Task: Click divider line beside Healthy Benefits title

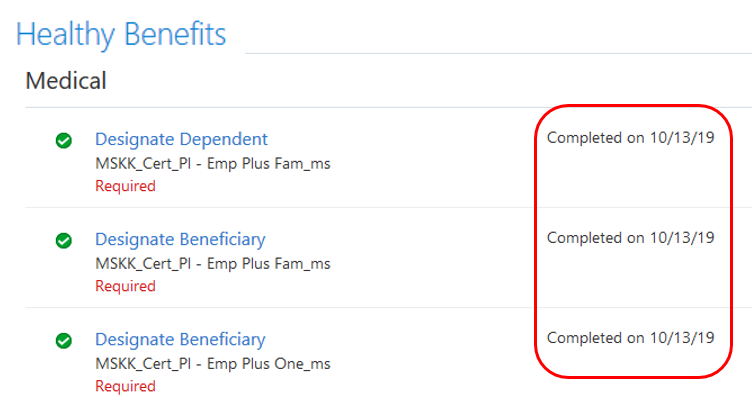Action: click(498, 53)
